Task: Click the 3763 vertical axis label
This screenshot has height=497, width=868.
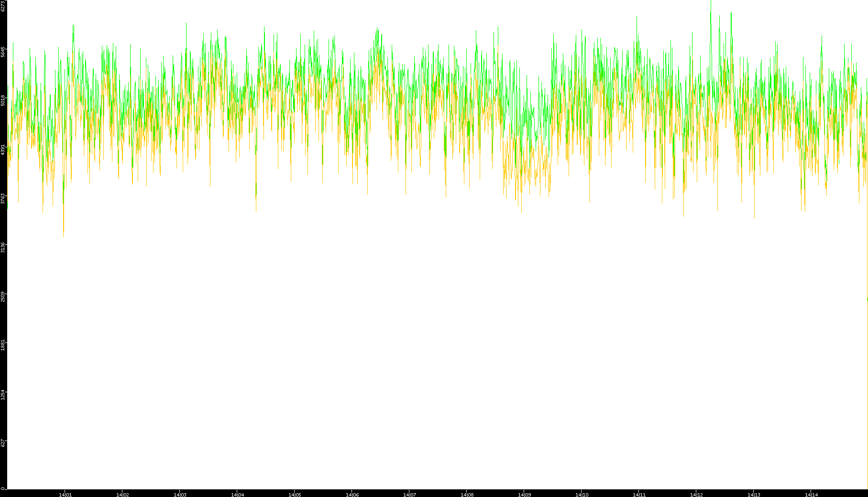Action: (x=3, y=199)
